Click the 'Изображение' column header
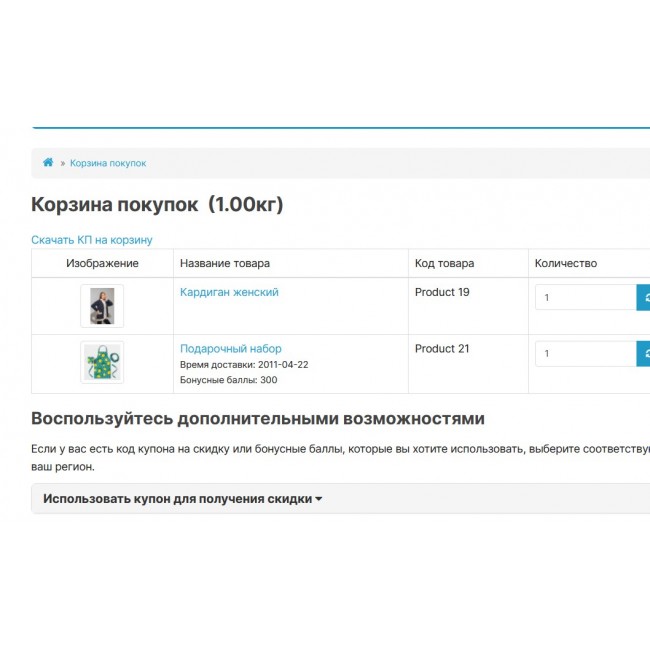This screenshot has width=650, height=650. click(102, 263)
